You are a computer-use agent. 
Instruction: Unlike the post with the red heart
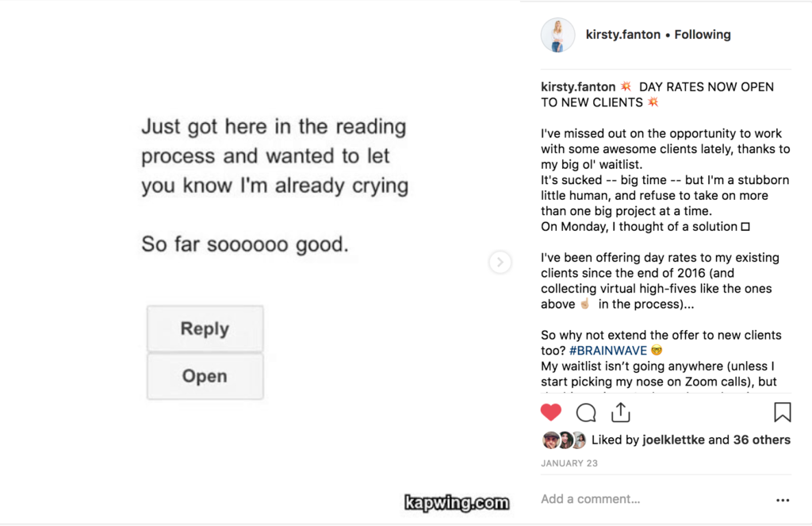coord(551,413)
